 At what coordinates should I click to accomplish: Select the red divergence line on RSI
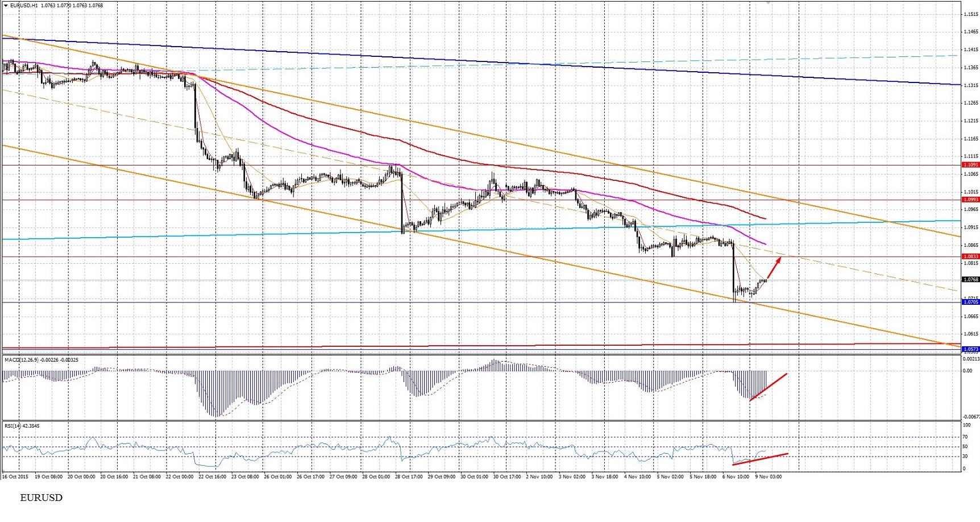[x=761, y=459]
